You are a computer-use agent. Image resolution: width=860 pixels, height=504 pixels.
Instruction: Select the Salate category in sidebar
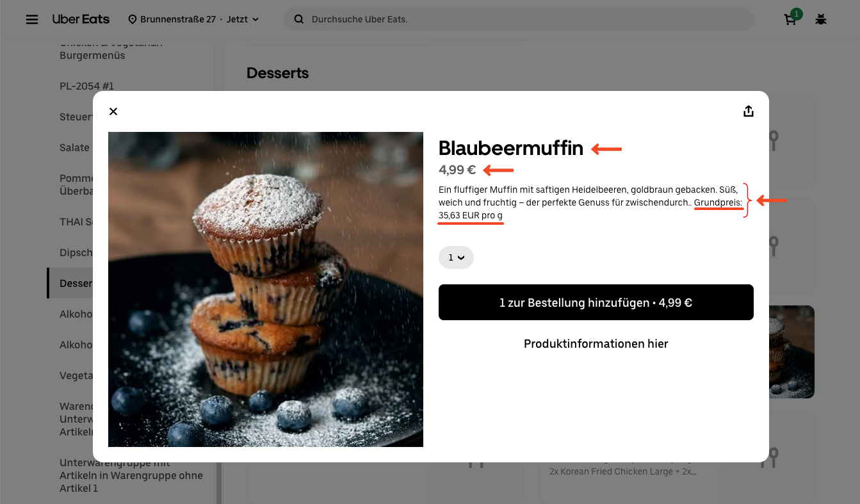point(74,147)
